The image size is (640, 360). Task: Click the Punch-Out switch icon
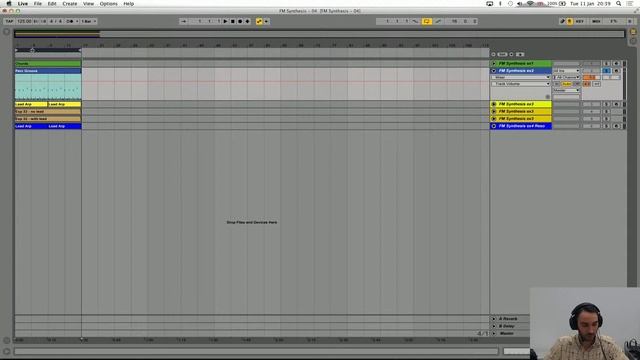438,21
